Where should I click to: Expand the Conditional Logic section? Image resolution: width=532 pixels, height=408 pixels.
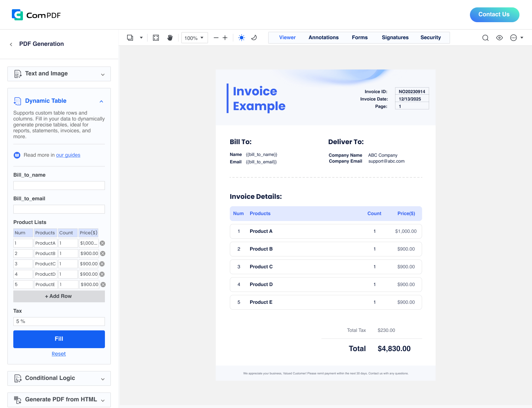[59, 378]
